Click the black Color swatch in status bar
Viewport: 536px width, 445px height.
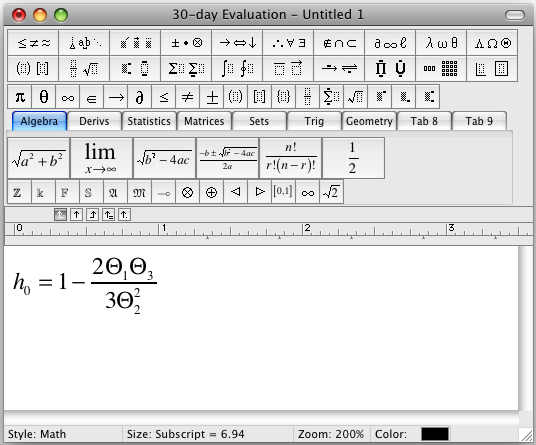435,434
